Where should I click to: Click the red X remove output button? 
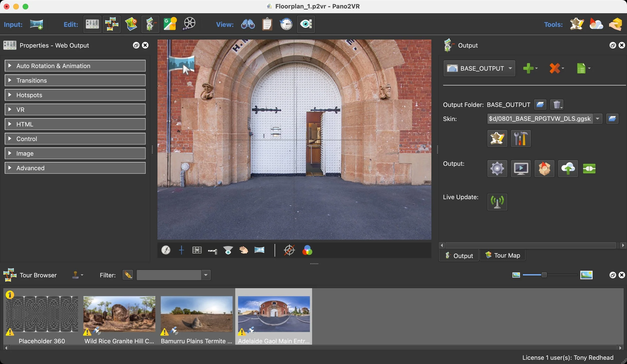[555, 68]
